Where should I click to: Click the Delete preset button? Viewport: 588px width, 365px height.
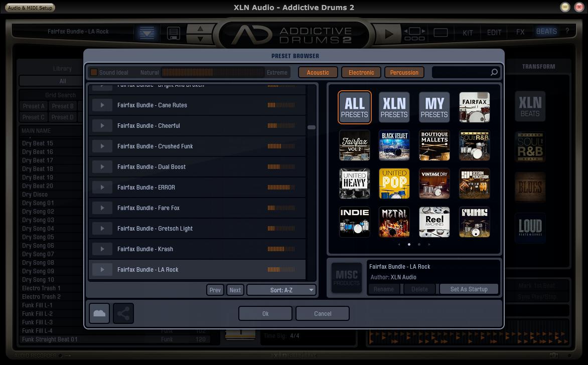tap(419, 289)
